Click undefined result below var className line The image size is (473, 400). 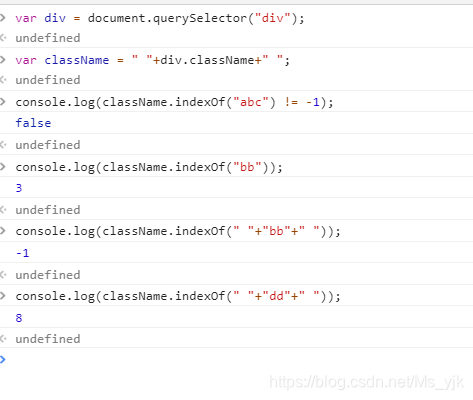[48, 80]
